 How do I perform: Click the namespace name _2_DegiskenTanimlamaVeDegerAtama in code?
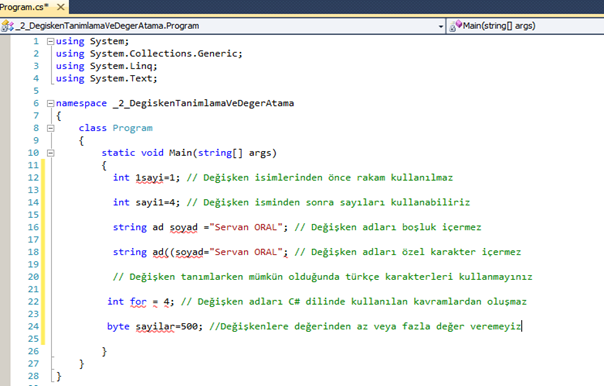(x=203, y=103)
